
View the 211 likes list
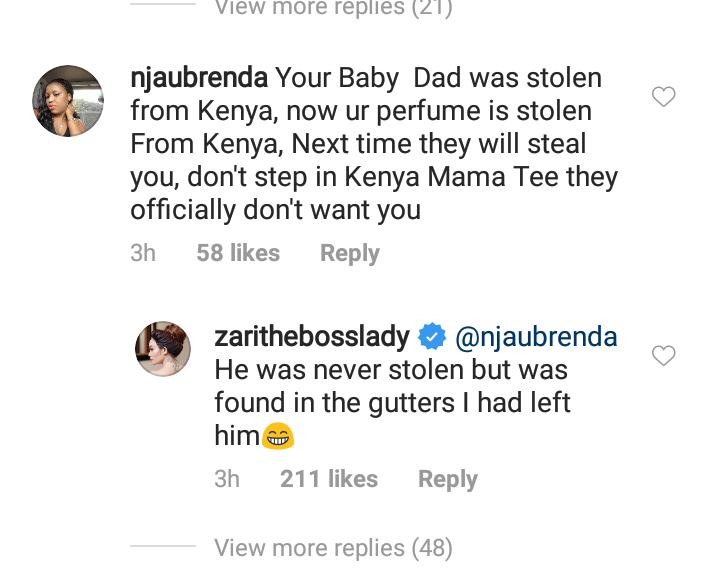pos(329,479)
